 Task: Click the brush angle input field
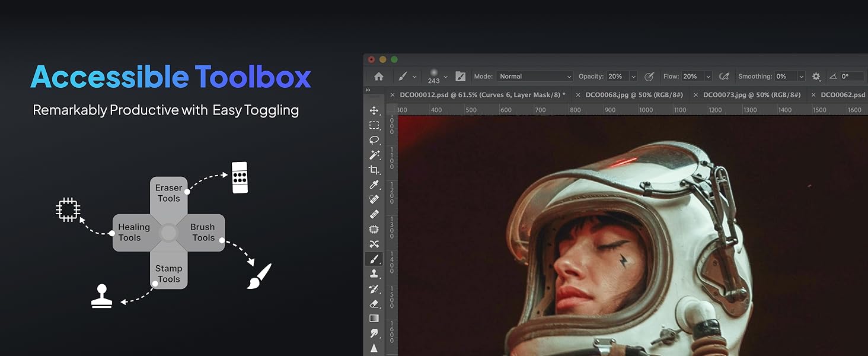[x=851, y=77]
